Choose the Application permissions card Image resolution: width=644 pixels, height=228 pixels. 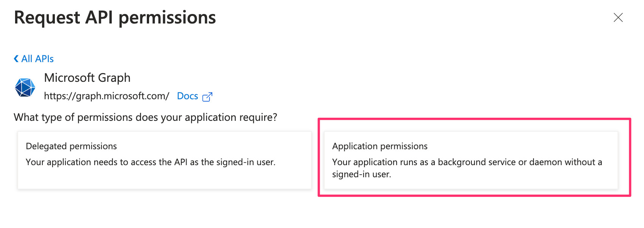click(x=471, y=160)
